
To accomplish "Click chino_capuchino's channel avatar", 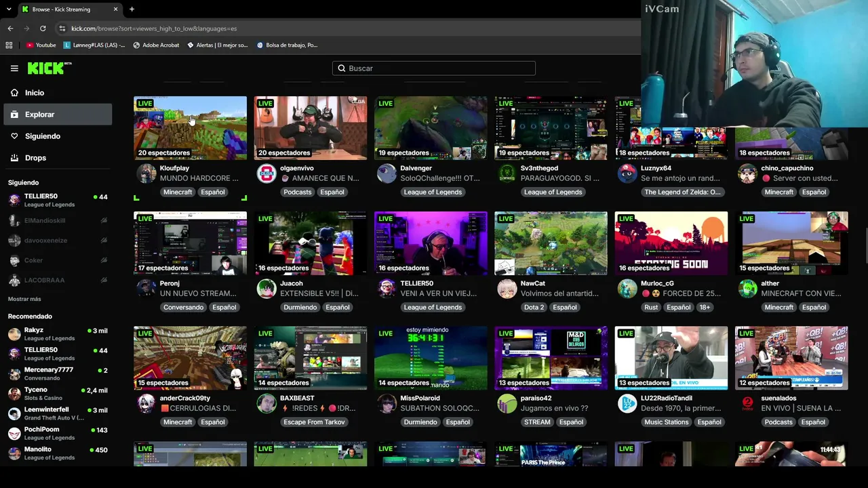I will coord(747,174).
